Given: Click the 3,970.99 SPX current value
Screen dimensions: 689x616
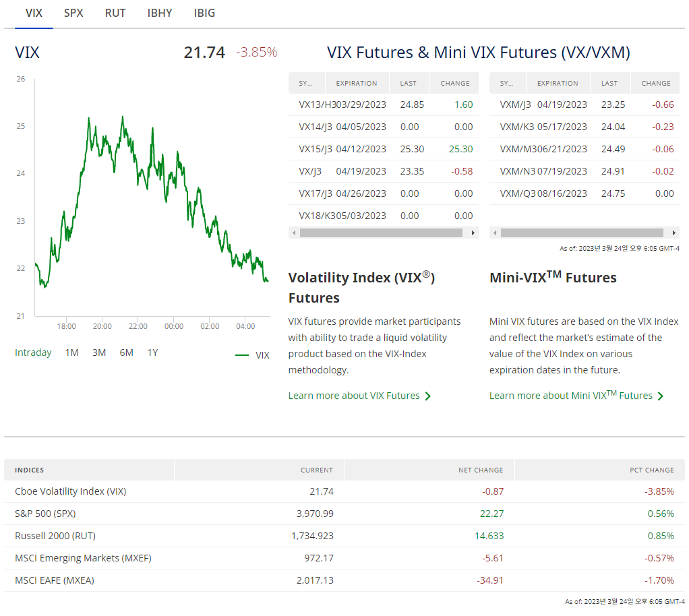Looking at the screenshot, I should pyautogui.click(x=315, y=514).
